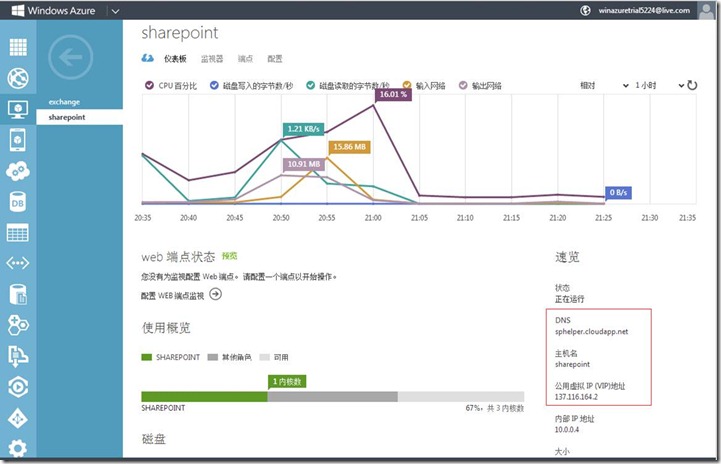The width and height of the screenshot is (721, 464).
Task: Click the back arrow circle button
Action: point(70,57)
